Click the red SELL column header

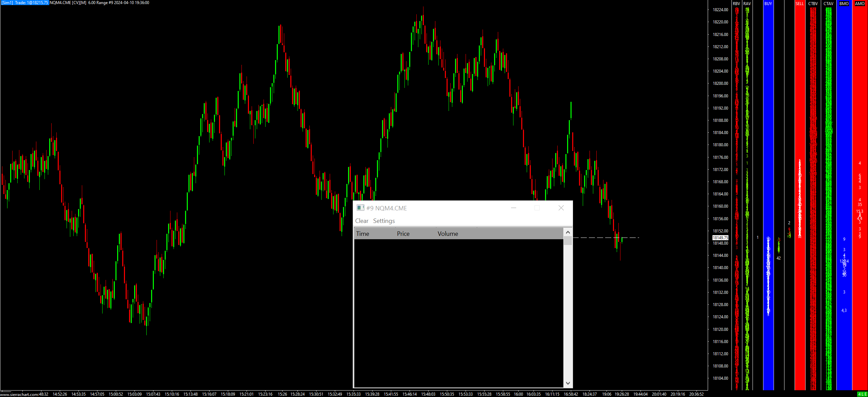tap(799, 3)
